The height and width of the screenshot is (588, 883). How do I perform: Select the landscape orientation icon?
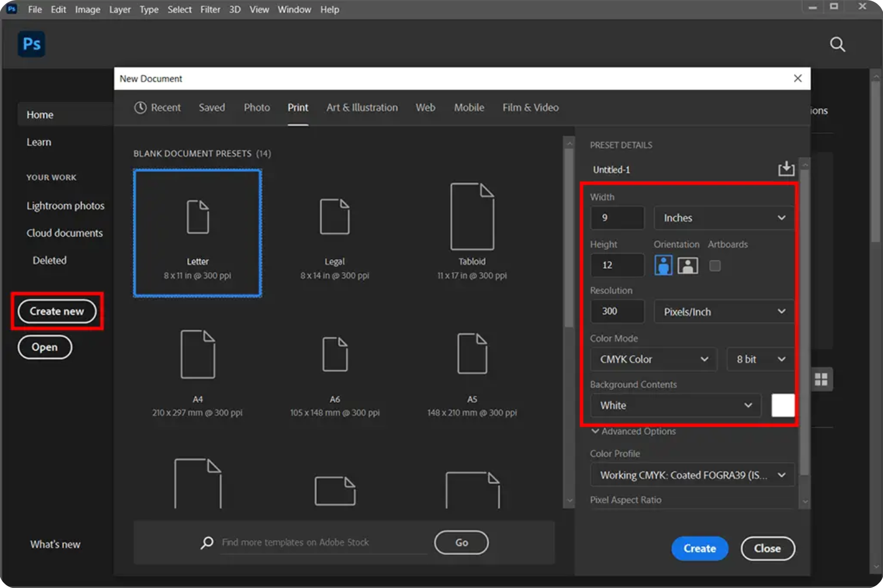687,265
